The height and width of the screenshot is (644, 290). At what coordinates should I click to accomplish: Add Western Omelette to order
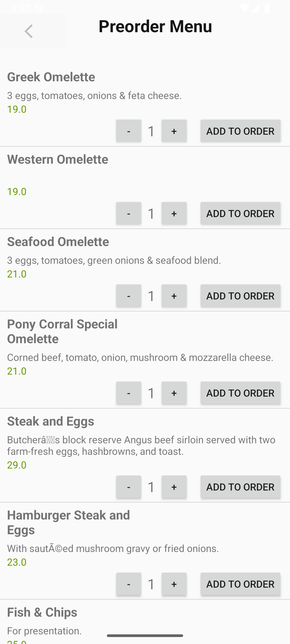pyautogui.click(x=240, y=213)
